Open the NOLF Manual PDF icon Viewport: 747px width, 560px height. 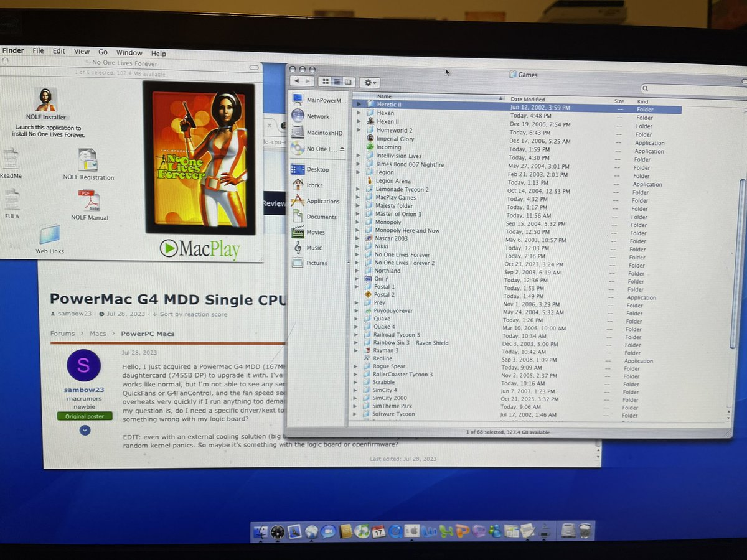(88, 201)
